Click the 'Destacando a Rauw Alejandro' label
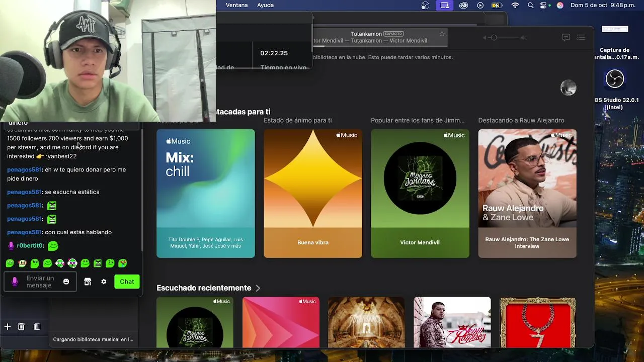Image resolution: width=644 pixels, height=362 pixels. [x=521, y=120]
